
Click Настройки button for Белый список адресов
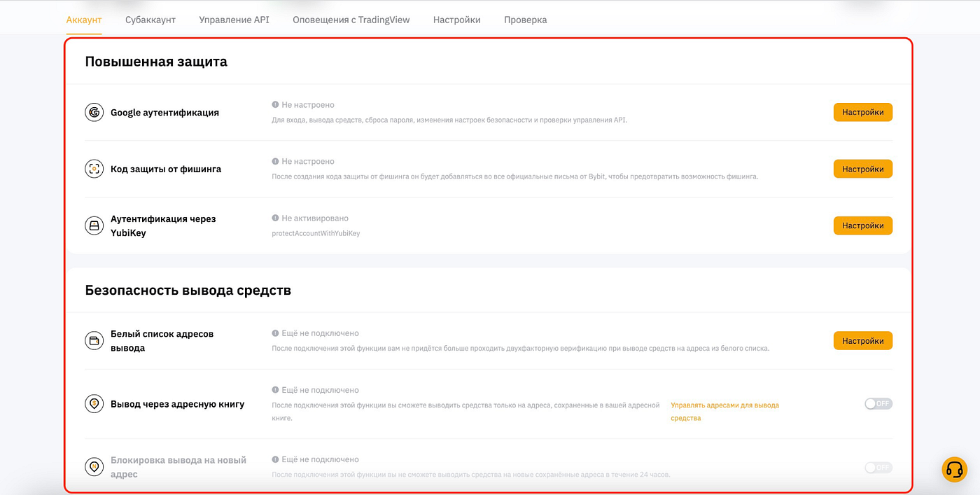[x=862, y=341]
